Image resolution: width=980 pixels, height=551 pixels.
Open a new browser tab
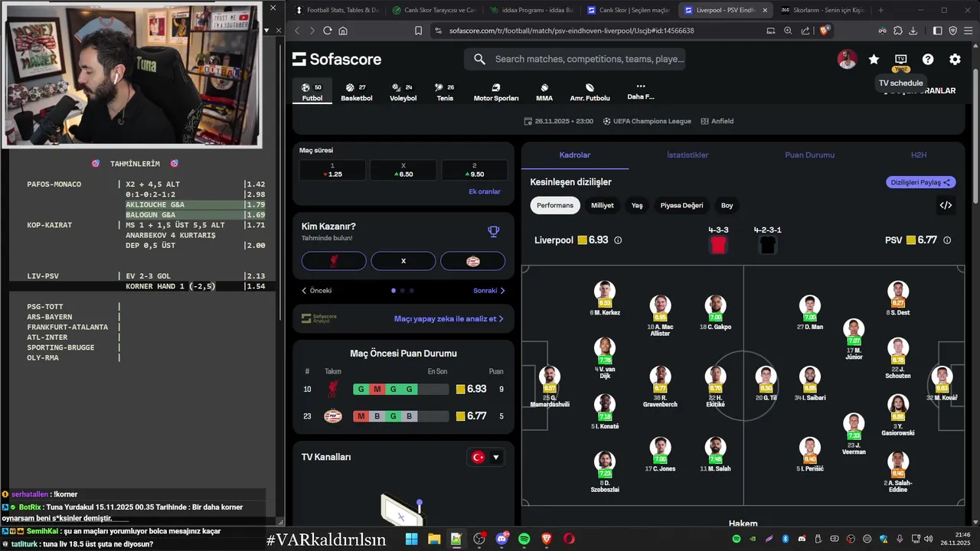pos(880,10)
